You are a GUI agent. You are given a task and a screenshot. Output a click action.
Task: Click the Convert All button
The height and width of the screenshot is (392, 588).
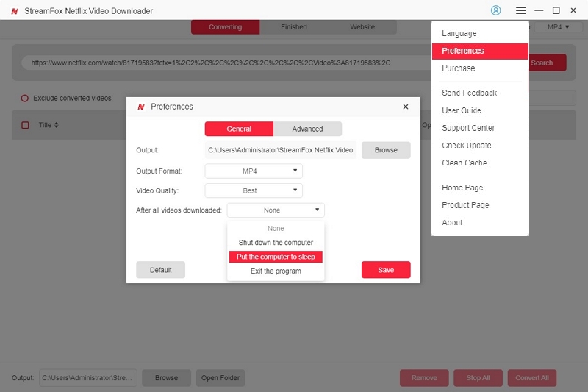pos(532,378)
